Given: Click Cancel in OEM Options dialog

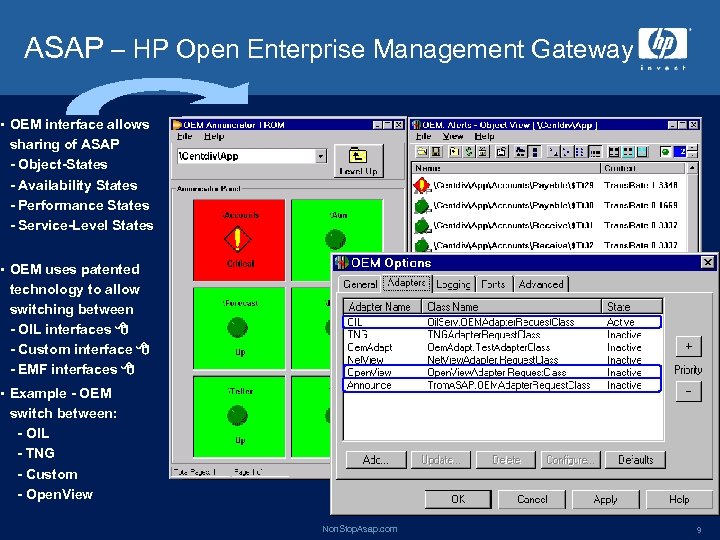Looking at the screenshot, I should [532, 499].
